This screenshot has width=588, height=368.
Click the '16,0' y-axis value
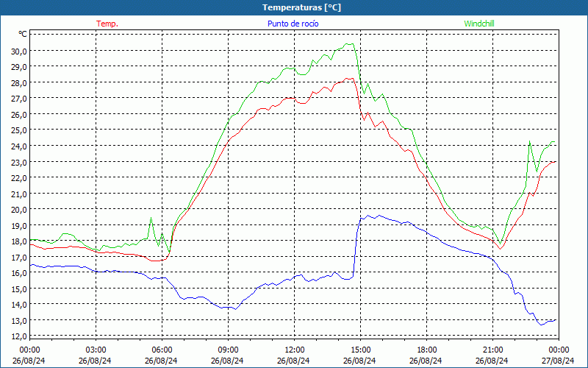[x=19, y=273]
